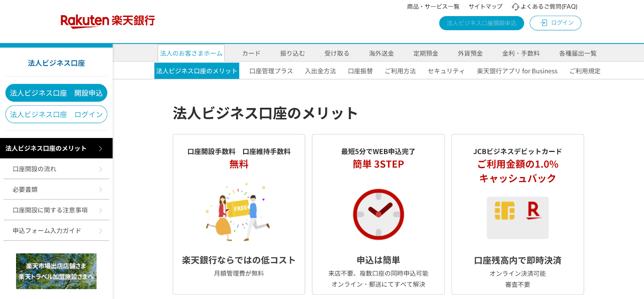Go to 入出金方法 submenu

320,71
